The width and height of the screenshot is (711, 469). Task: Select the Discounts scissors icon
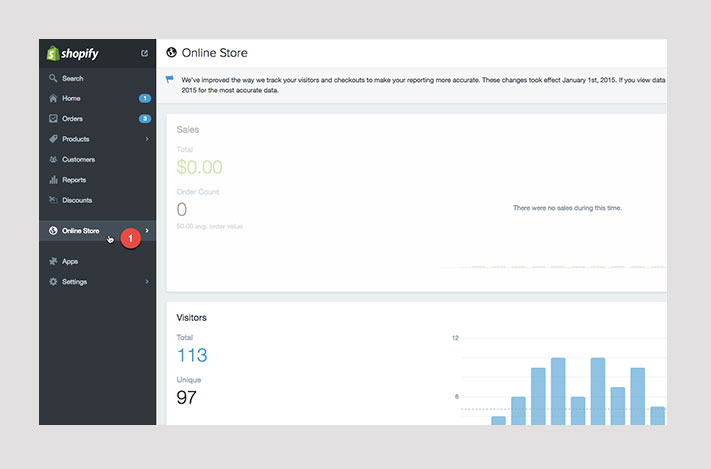click(52, 200)
